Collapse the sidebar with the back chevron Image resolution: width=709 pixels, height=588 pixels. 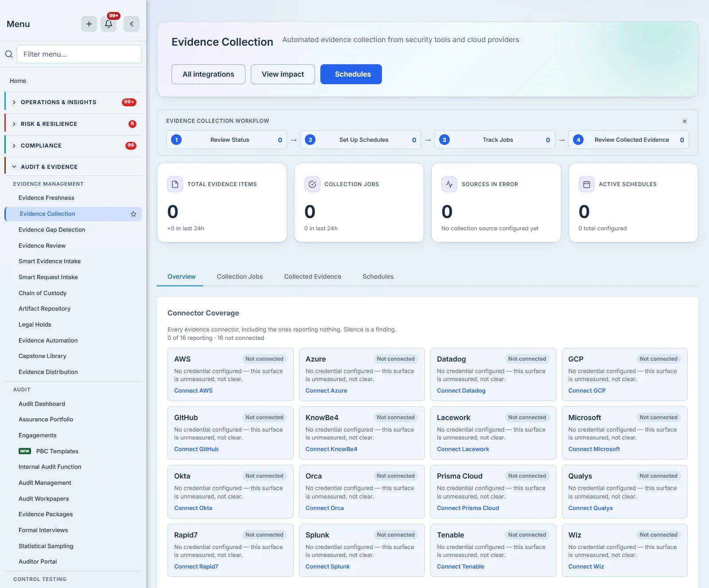[132, 24]
